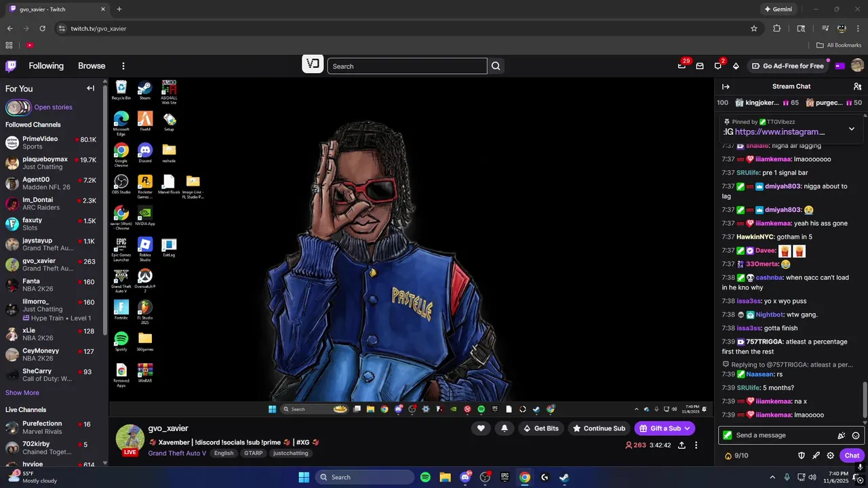Open the mail envelope icon in Twitch header
This screenshot has height=488, width=868.
pyautogui.click(x=700, y=66)
